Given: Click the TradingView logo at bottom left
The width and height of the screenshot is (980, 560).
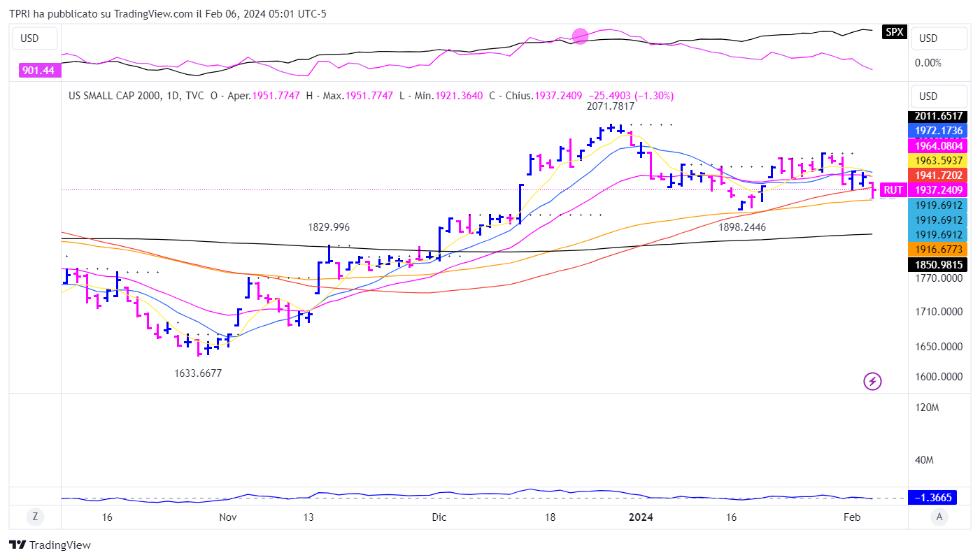Looking at the screenshot, I should pyautogui.click(x=50, y=545).
